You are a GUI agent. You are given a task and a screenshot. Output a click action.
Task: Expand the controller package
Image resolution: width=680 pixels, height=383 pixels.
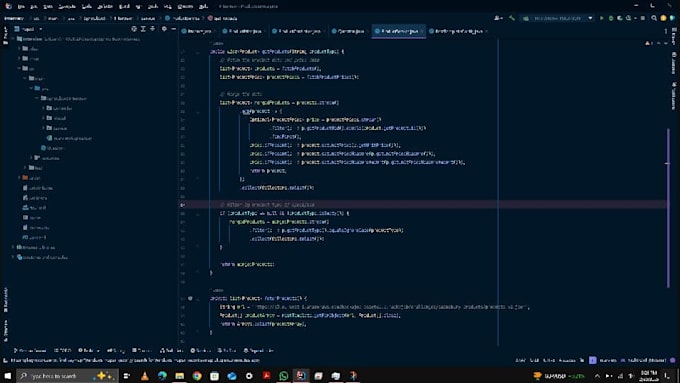point(44,108)
